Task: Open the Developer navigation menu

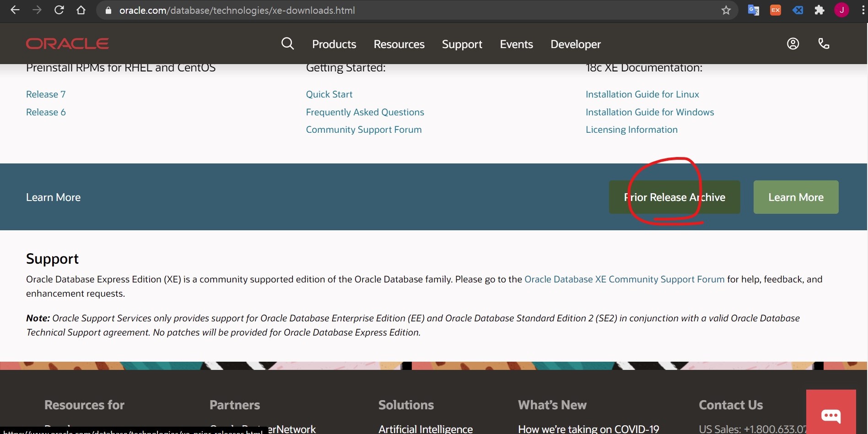Action: pyautogui.click(x=576, y=44)
